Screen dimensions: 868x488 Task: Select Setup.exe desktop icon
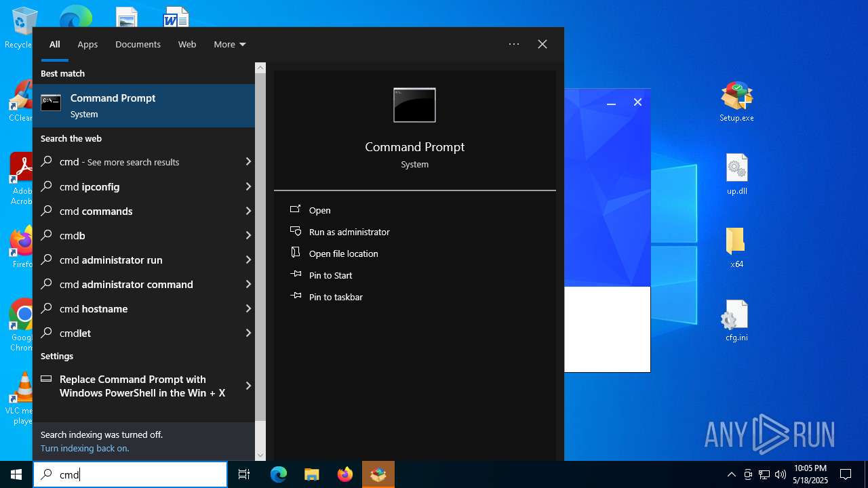(736, 102)
